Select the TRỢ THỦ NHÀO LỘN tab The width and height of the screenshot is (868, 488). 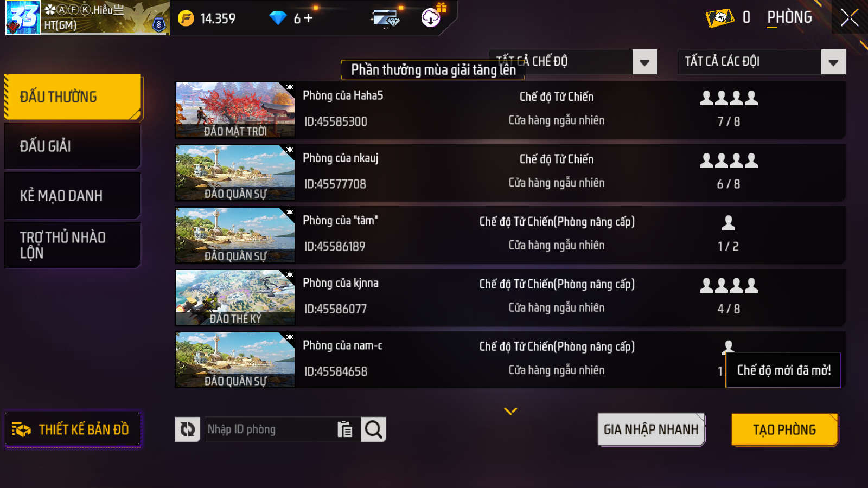[73, 245]
